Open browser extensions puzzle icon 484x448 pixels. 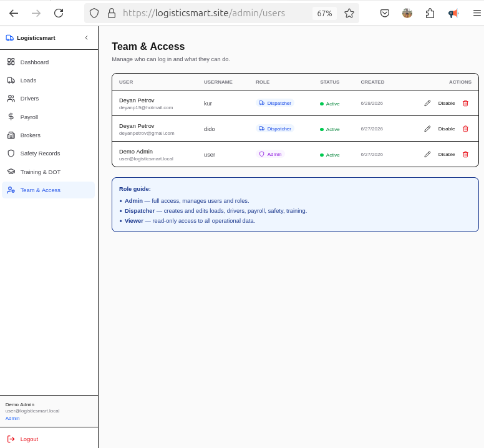[430, 13]
